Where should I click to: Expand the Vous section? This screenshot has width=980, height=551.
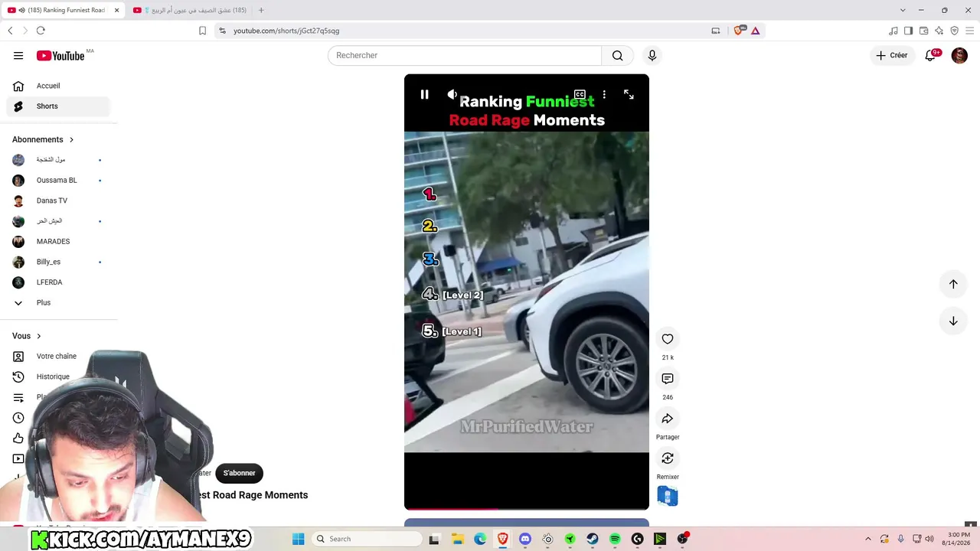point(27,336)
